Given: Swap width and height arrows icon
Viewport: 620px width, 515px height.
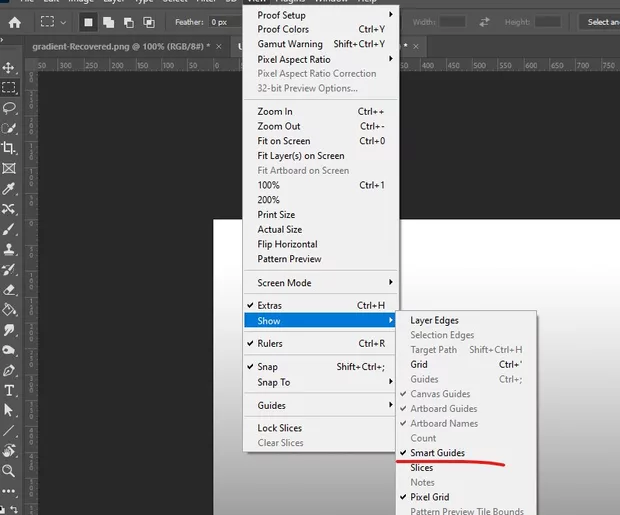Looking at the screenshot, I should (484, 22).
